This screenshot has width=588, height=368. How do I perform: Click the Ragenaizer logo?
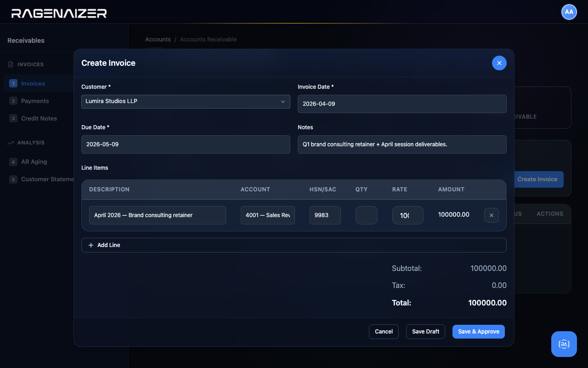pyautogui.click(x=59, y=13)
